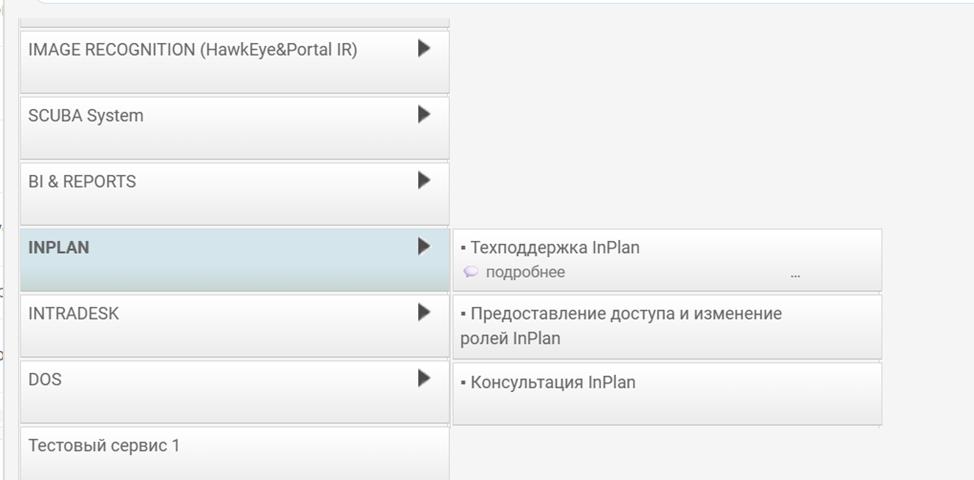Click the speech bubble icon beside подробнее
This screenshot has width=974, height=480.
tap(471, 272)
